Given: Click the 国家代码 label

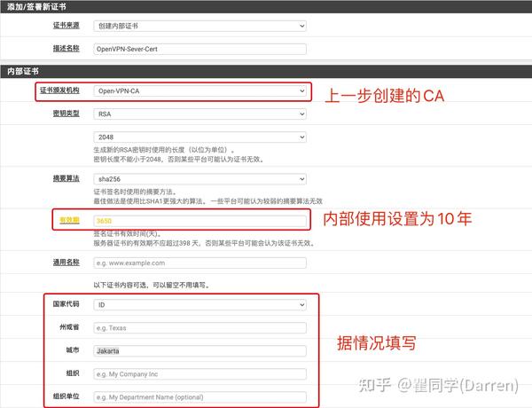Looking at the screenshot, I should tap(66, 304).
